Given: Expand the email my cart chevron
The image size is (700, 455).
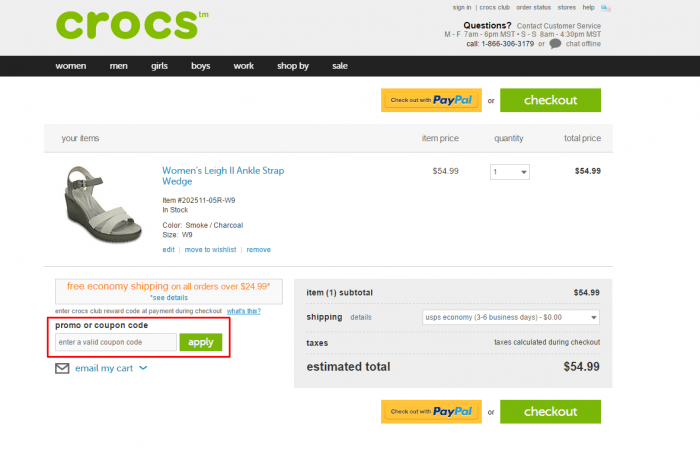Looking at the screenshot, I should tap(143, 368).
